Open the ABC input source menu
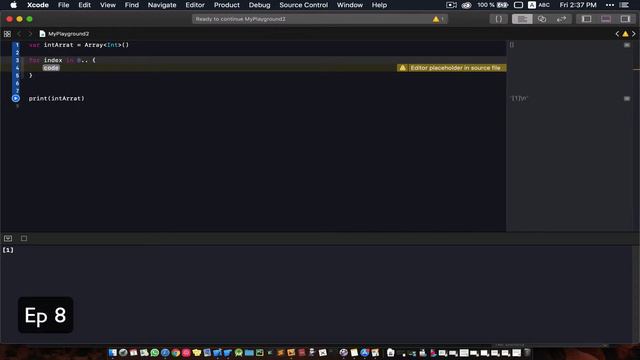This screenshot has height=360, width=640. 539,5
